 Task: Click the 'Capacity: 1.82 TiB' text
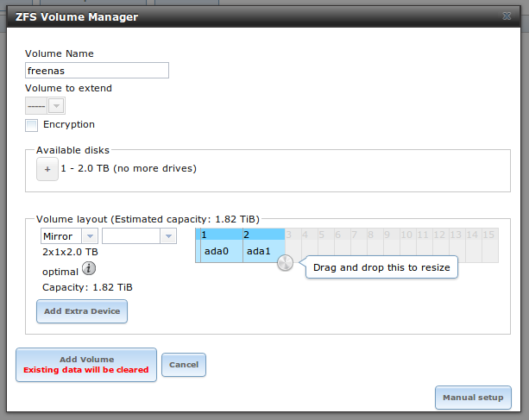point(87,287)
